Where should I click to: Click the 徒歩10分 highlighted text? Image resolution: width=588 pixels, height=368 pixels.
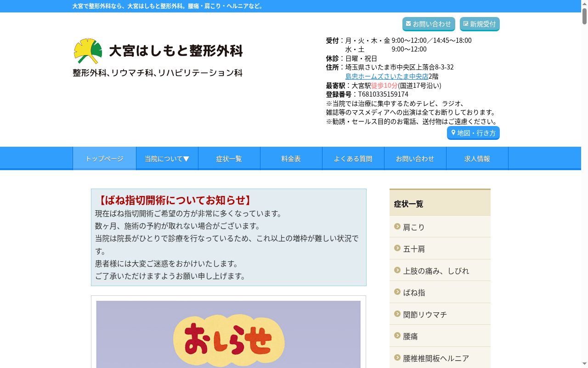[384, 86]
